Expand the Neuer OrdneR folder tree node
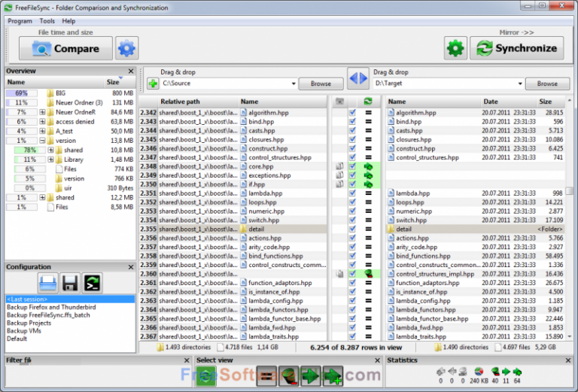The image size is (578, 392). click(x=42, y=112)
